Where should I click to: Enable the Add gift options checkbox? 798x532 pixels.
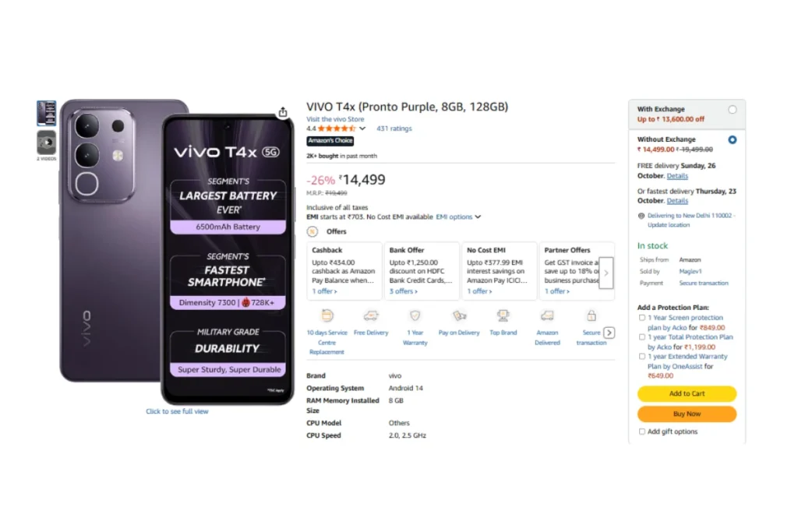click(x=642, y=432)
